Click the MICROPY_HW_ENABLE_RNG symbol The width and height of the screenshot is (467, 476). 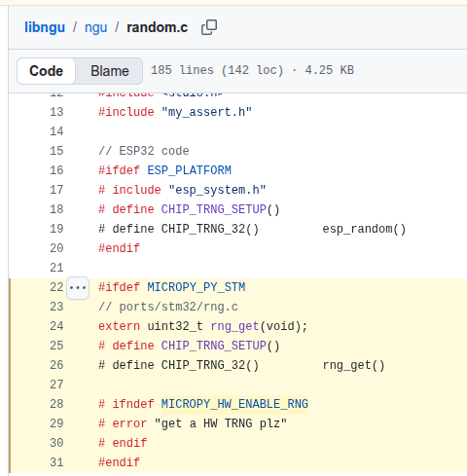pyautogui.click(x=234, y=404)
